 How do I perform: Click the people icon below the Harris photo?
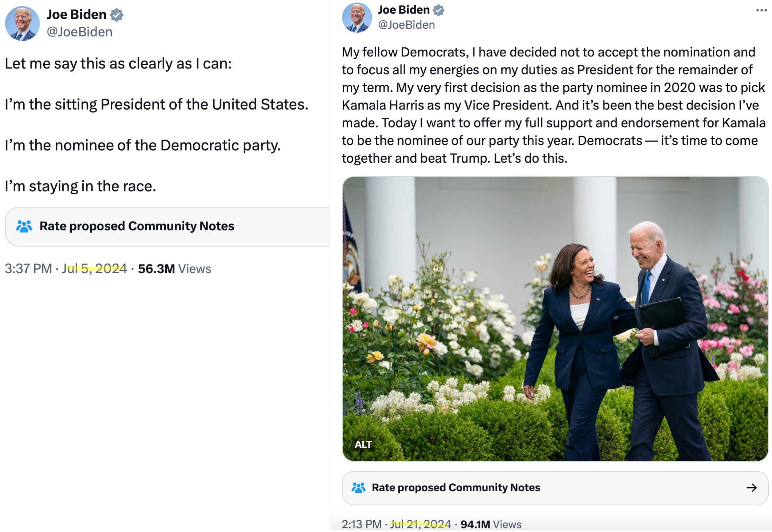pos(358,488)
